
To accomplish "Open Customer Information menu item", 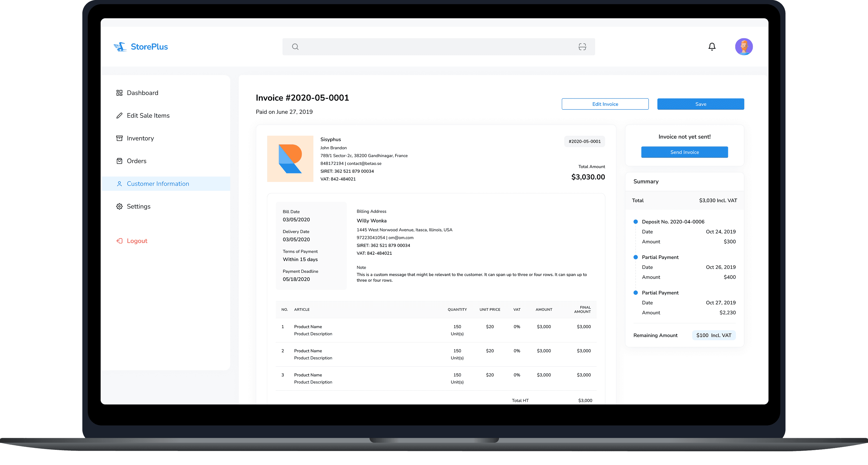I will click(x=158, y=184).
